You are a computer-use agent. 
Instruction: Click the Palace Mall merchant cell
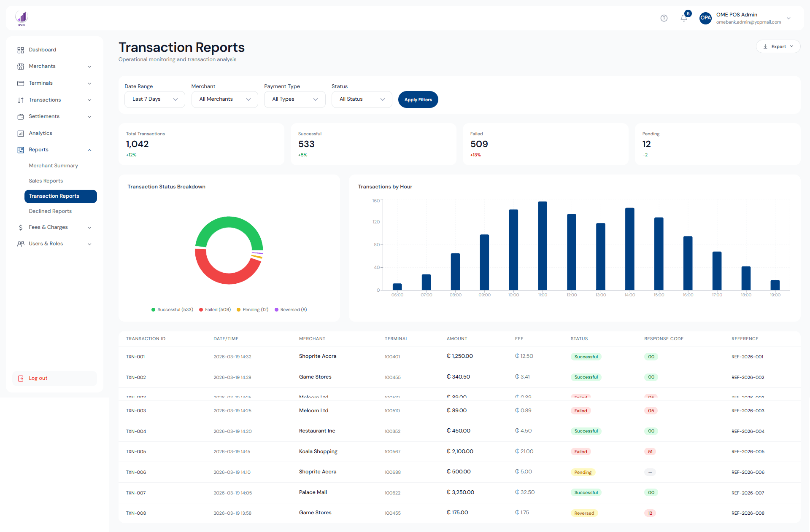pos(313,492)
